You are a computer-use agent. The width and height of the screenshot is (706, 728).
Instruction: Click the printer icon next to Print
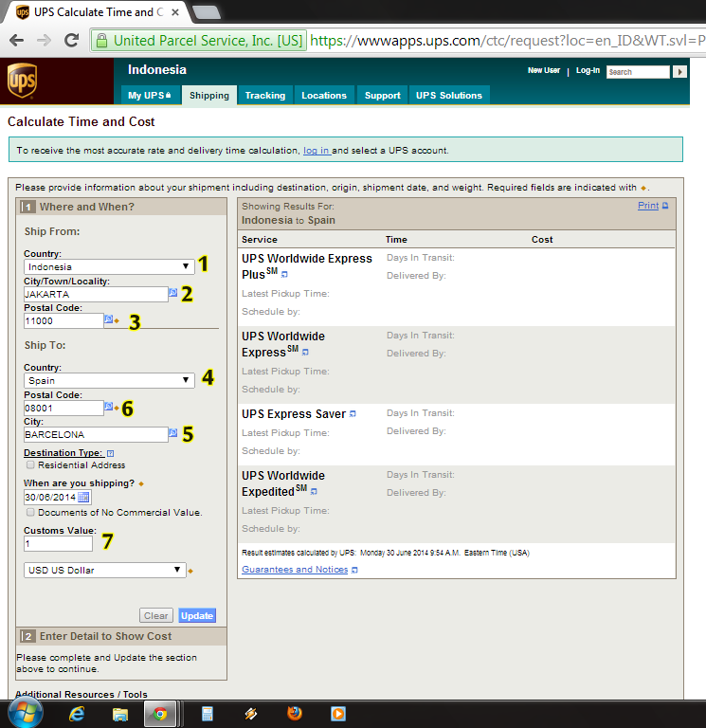tap(665, 206)
